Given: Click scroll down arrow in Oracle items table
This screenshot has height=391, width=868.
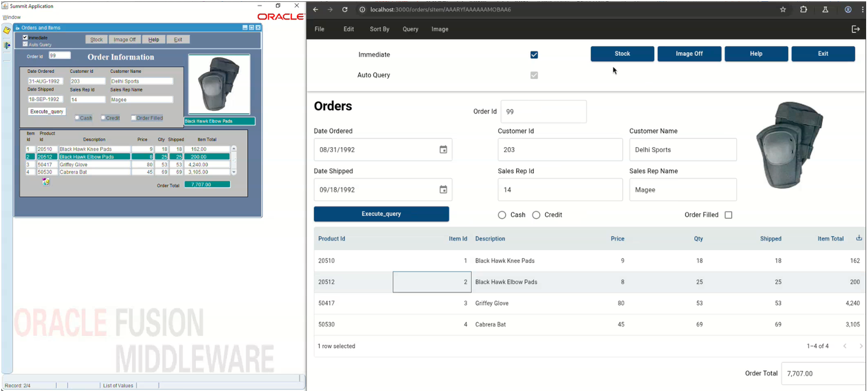Looking at the screenshot, I should pos(233,172).
